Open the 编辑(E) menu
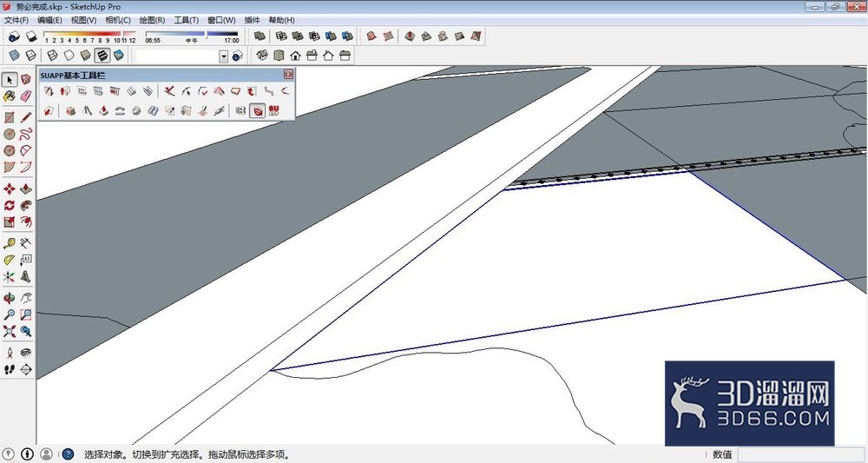868x463 pixels. click(49, 20)
